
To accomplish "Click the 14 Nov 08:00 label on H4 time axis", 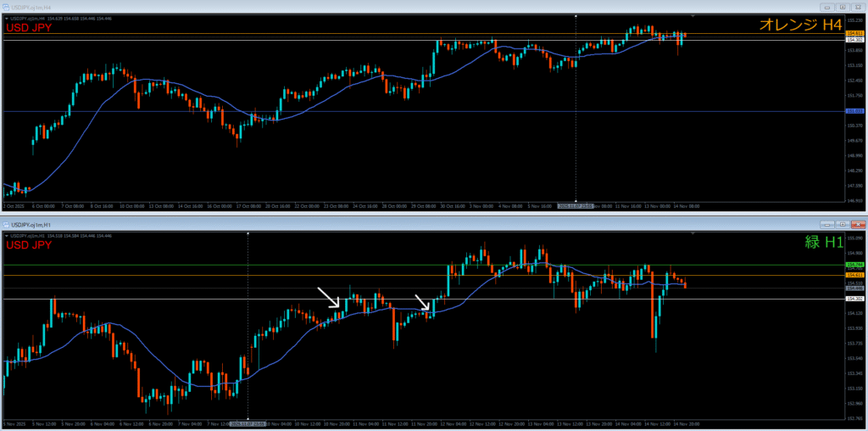I will coord(688,206).
